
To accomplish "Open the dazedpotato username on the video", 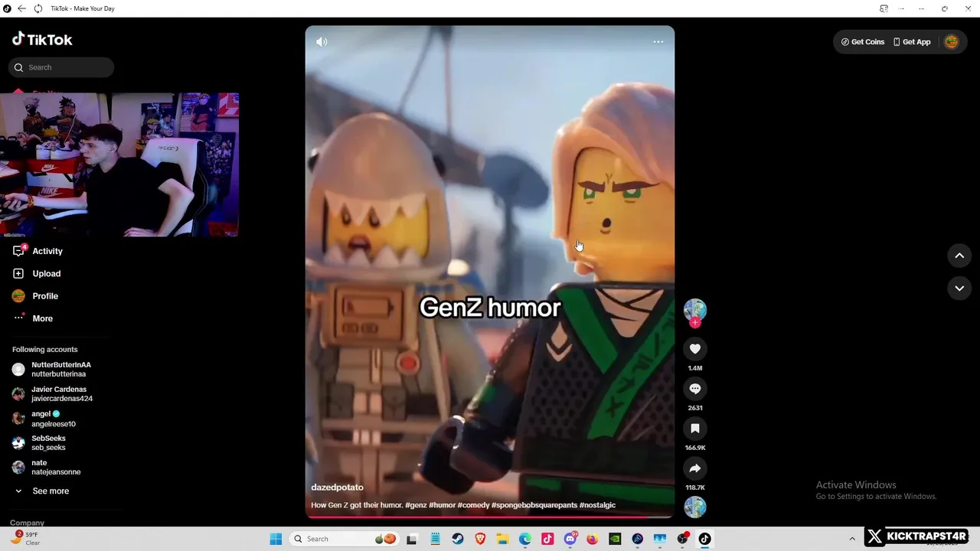I will 337,487.
